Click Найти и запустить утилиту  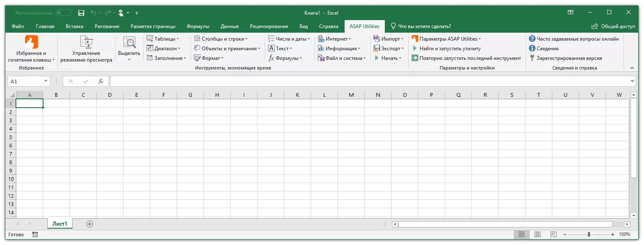tap(446, 49)
